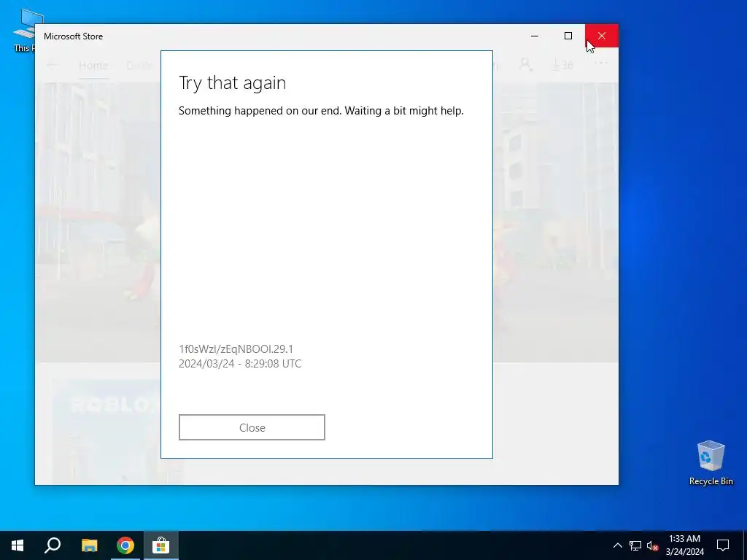Click the timestamp 2024/03/24 - 8:29:08 UTC
The height and width of the screenshot is (560, 747).
(x=240, y=364)
